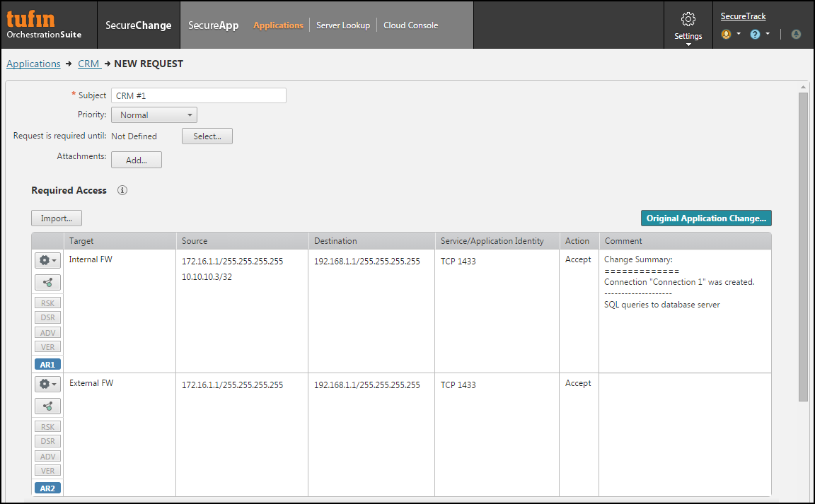
Task: Select the AR1 badge
Action: [x=47, y=364]
